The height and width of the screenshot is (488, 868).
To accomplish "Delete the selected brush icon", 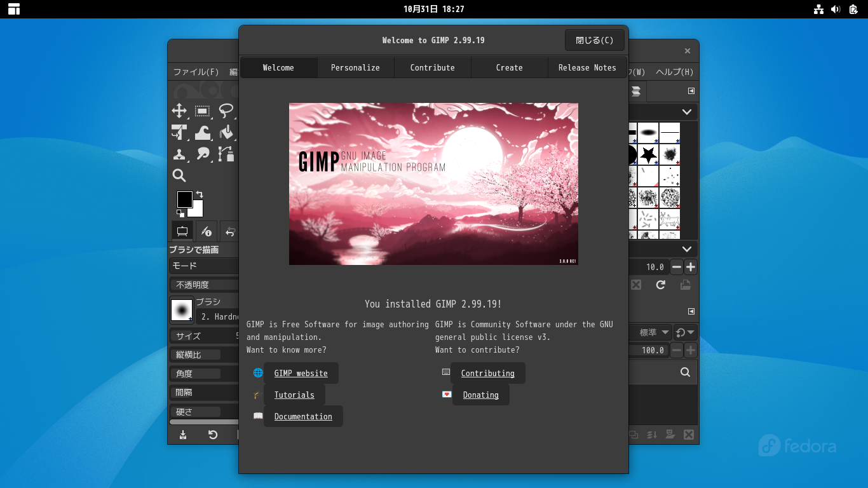I will (636, 285).
